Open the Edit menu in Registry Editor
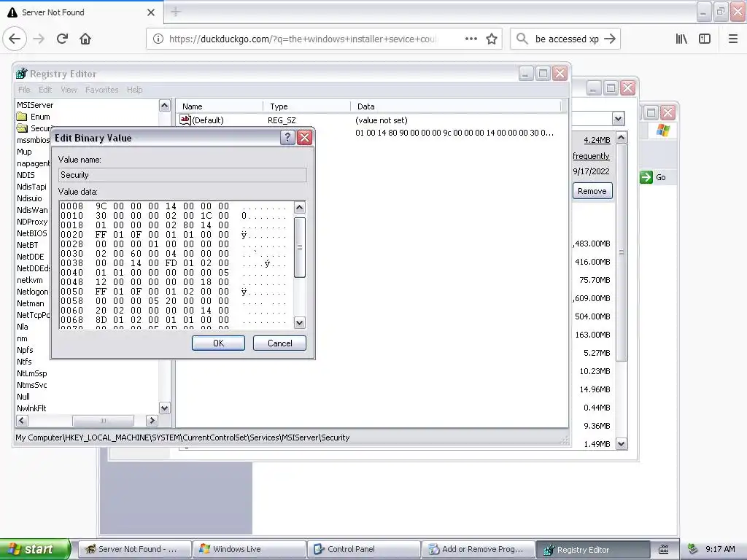Viewport: 747px width, 560px height. click(45, 90)
